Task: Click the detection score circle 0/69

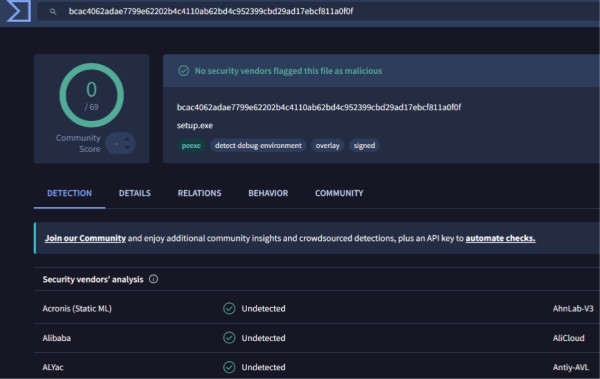Action: [x=91, y=95]
